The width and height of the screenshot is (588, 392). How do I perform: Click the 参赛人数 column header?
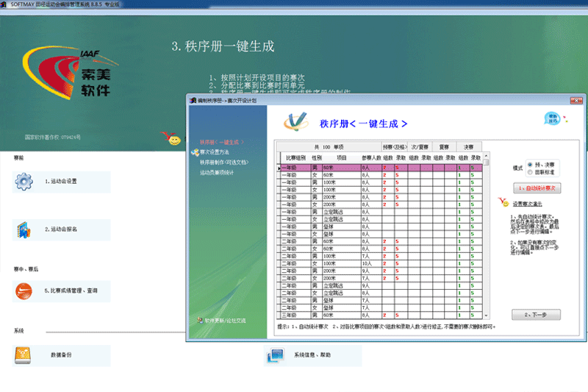[x=371, y=158]
